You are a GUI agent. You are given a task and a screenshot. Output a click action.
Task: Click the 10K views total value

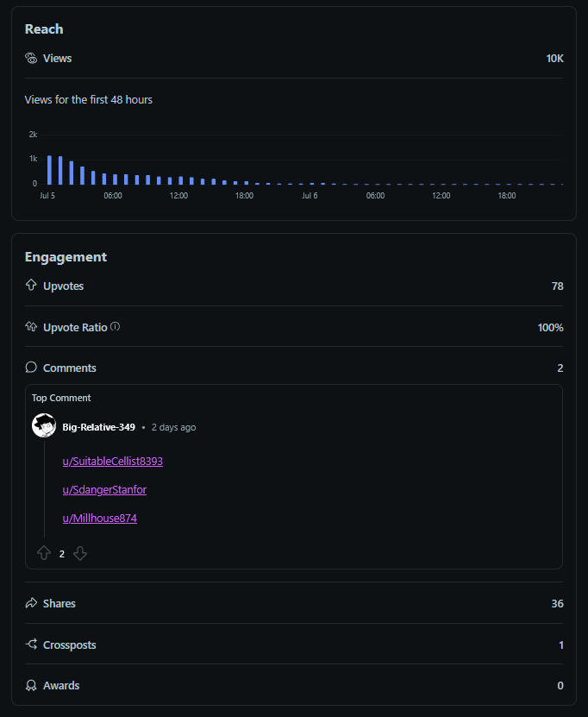[554, 58]
